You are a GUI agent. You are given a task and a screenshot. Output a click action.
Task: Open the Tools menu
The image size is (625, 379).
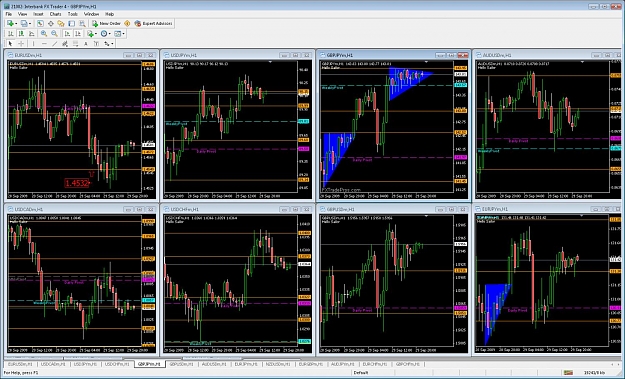pos(73,14)
